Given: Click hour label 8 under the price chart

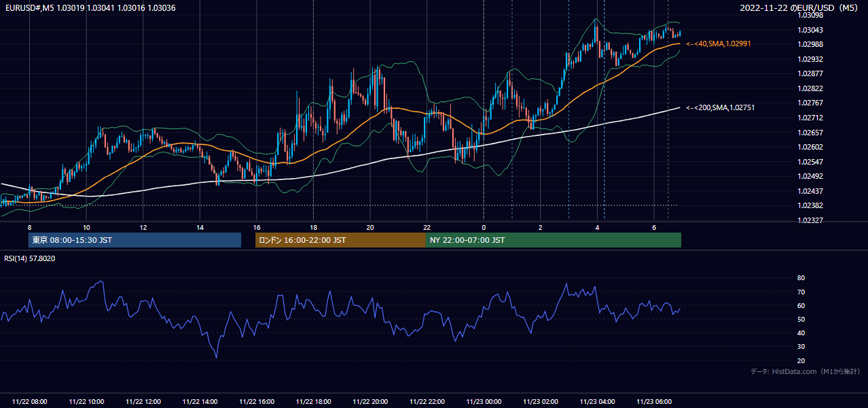Looking at the screenshot, I should [x=29, y=227].
